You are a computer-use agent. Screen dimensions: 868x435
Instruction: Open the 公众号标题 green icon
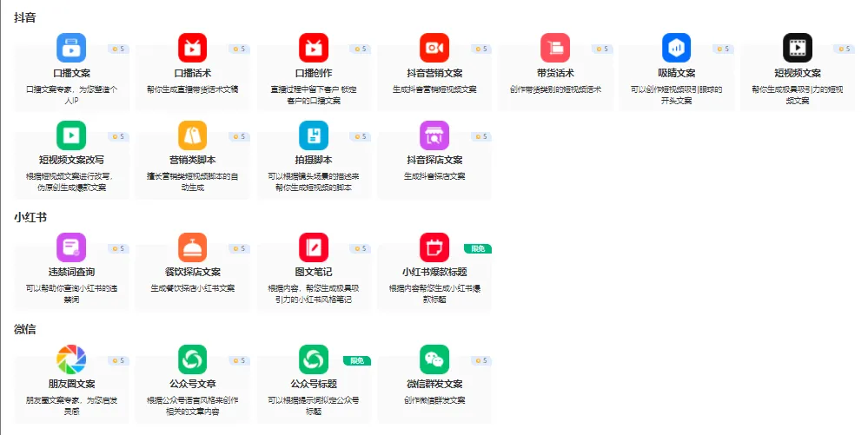coord(314,359)
